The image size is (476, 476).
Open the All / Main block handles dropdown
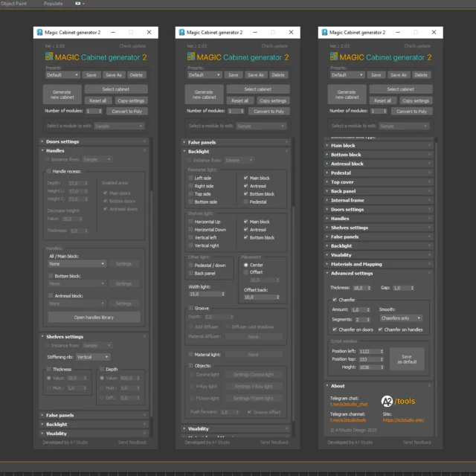77,264
